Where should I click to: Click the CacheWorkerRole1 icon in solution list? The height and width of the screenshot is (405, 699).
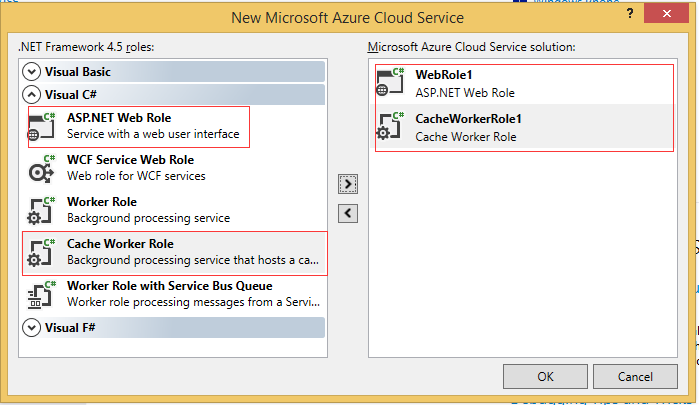390,126
